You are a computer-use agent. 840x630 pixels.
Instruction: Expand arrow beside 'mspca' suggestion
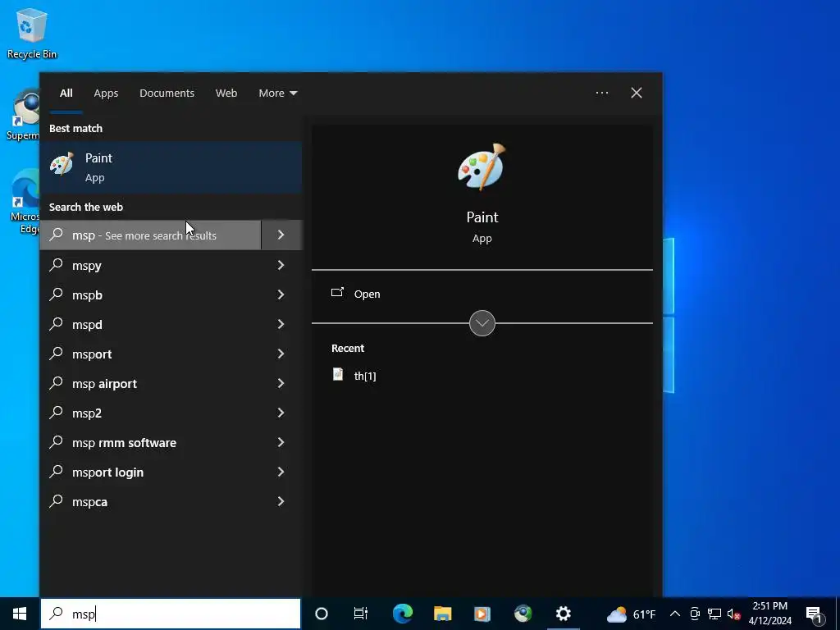[281, 501]
